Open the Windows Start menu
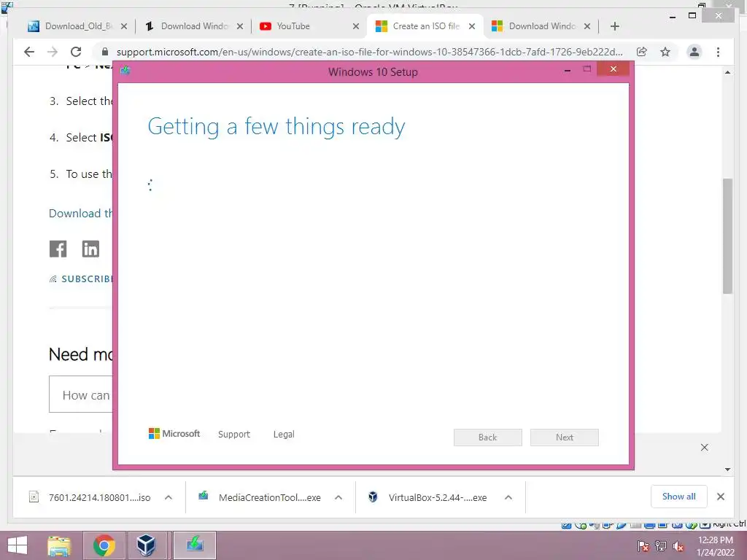The image size is (747, 560). (18, 545)
